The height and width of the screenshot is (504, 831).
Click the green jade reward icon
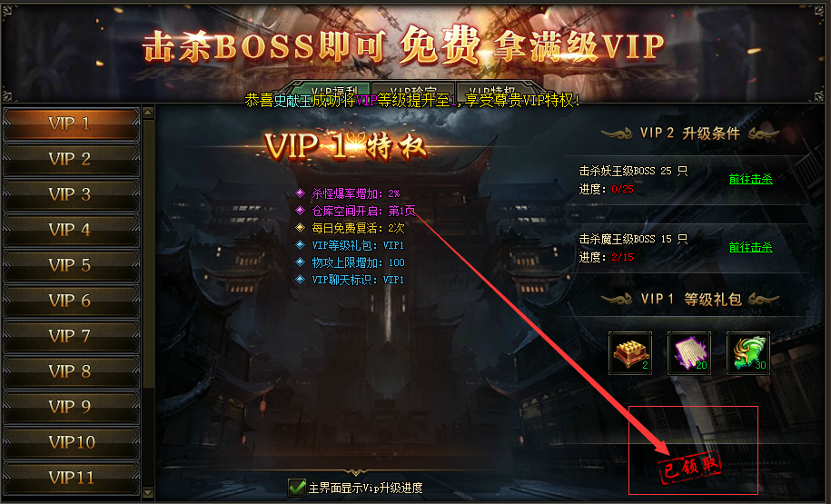(747, 353)
